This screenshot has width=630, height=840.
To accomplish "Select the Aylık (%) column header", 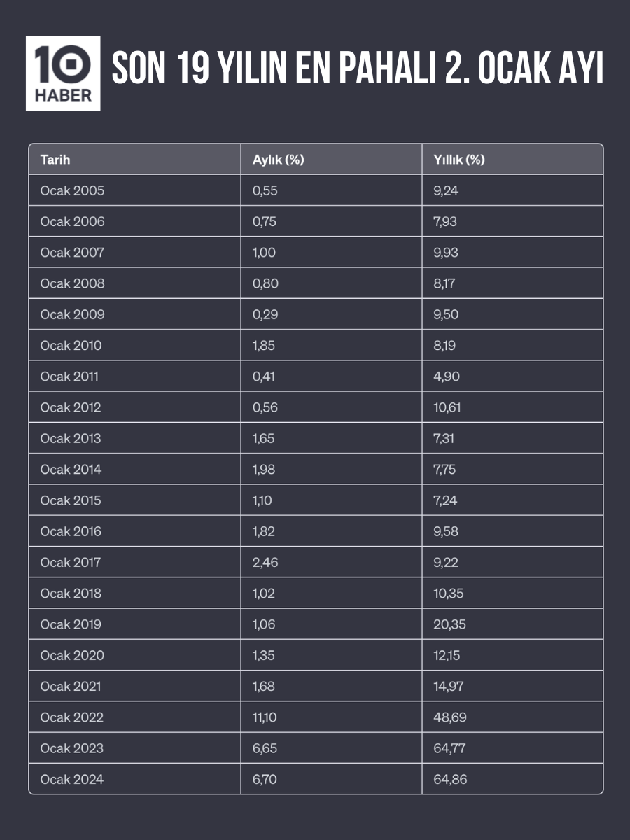I will tap(278, 160).
